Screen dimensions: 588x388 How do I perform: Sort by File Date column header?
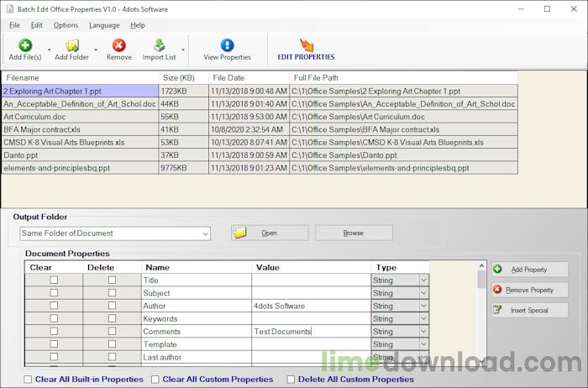(x=249, y=77)
